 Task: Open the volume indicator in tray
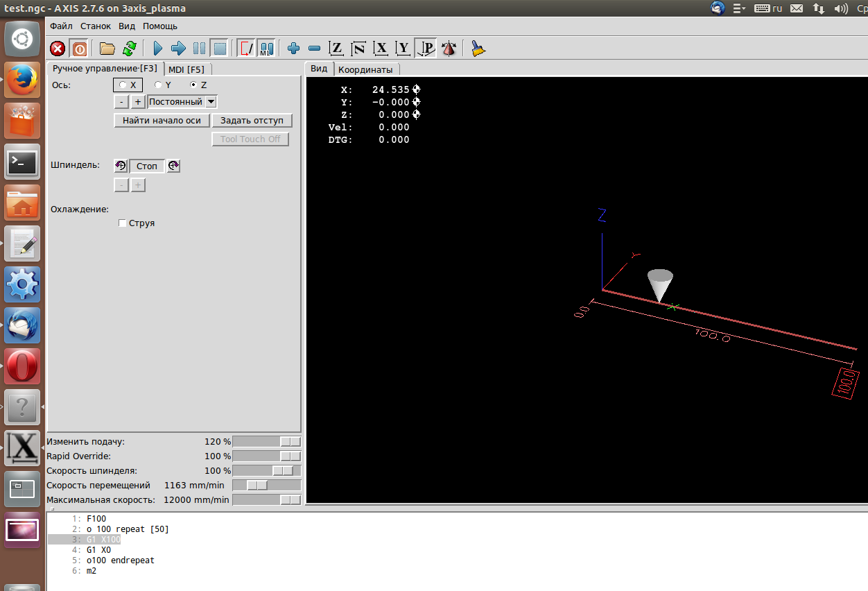pos(841,8)
